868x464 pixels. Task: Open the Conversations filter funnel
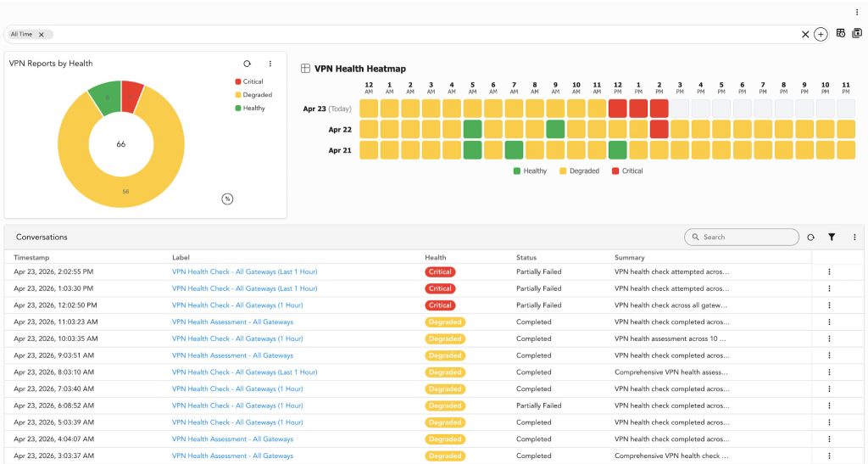832,238
